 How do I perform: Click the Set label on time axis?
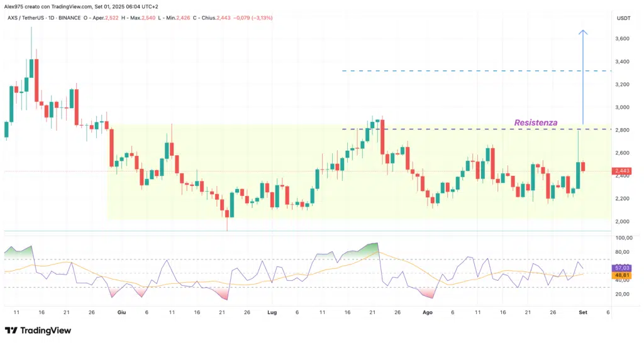click(x=583, y=312)
